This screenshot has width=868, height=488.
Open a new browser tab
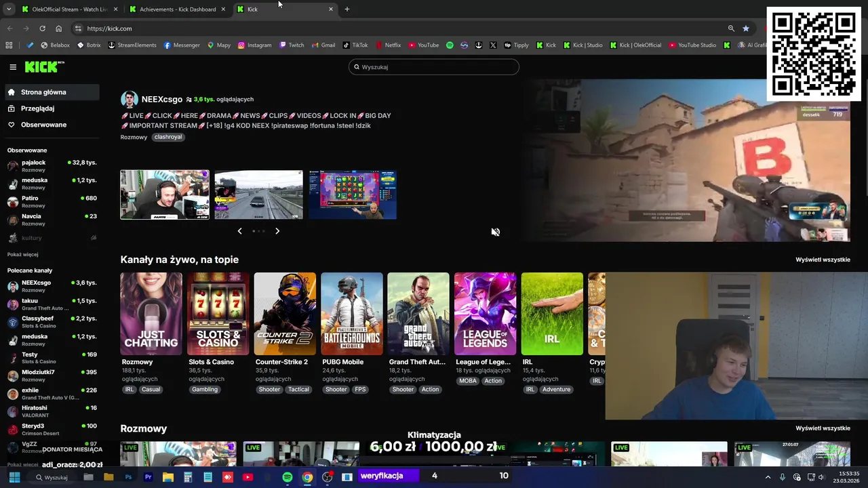pos(347,9)
